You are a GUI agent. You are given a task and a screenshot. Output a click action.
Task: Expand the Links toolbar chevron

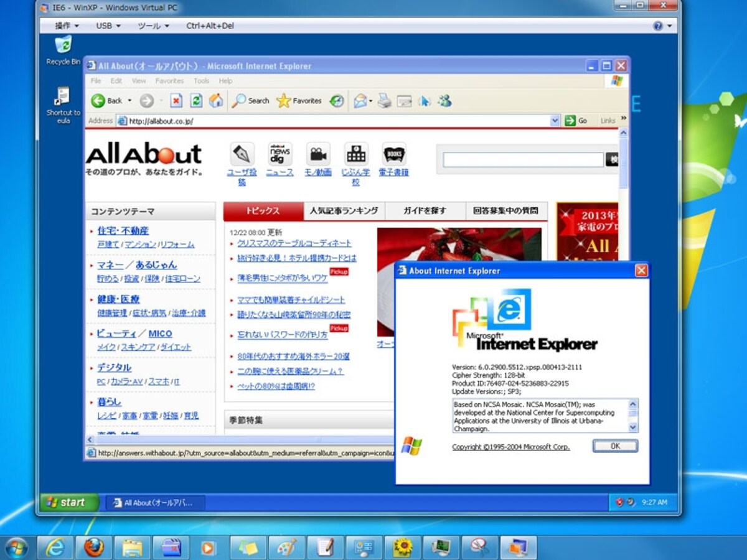tap(623, 118)
